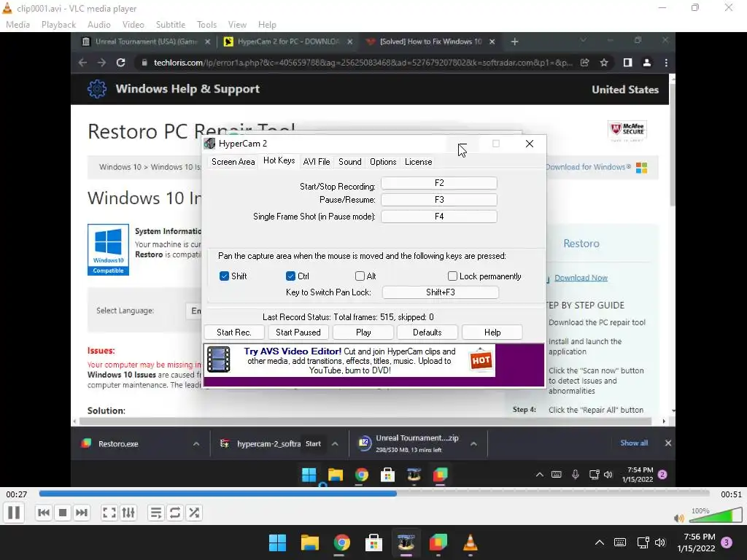The image size is (747, 560).
Task: Toggle VLC loop mode
Action: pyautogui.click(x=175, y=513)
